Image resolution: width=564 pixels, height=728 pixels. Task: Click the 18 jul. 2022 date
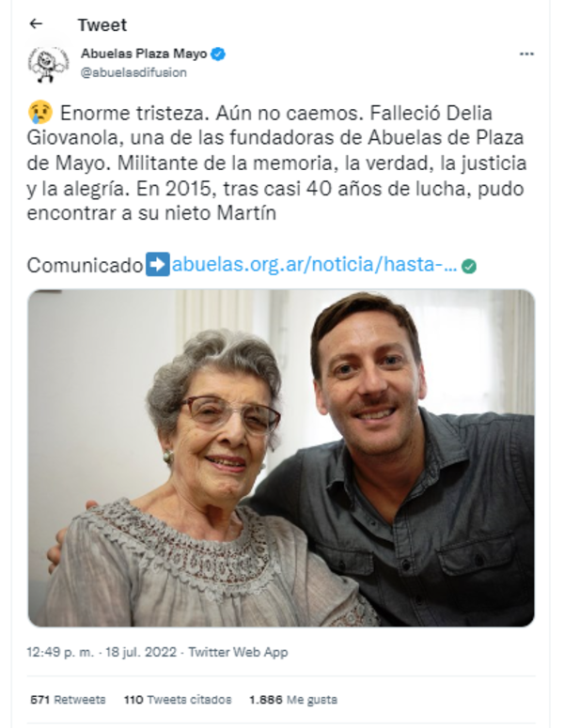pyautogui.click(x=141, y=652)
